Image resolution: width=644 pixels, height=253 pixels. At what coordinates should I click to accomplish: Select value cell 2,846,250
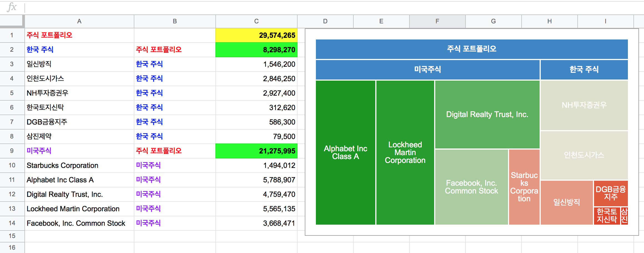click(256, 79)
